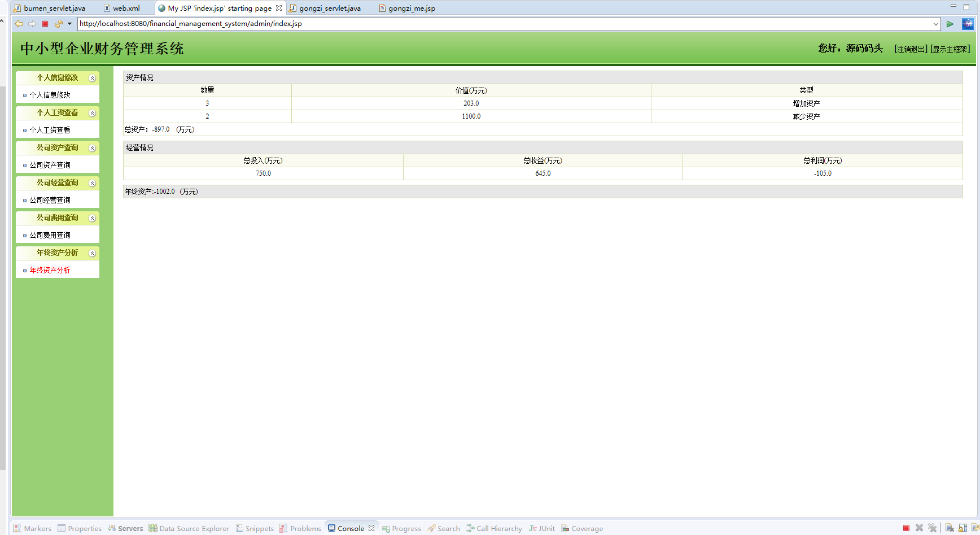The image size is (980, 535).
Task: Switch to gongzi_servlet.java editor tab
Action: [x=329, y=8]
